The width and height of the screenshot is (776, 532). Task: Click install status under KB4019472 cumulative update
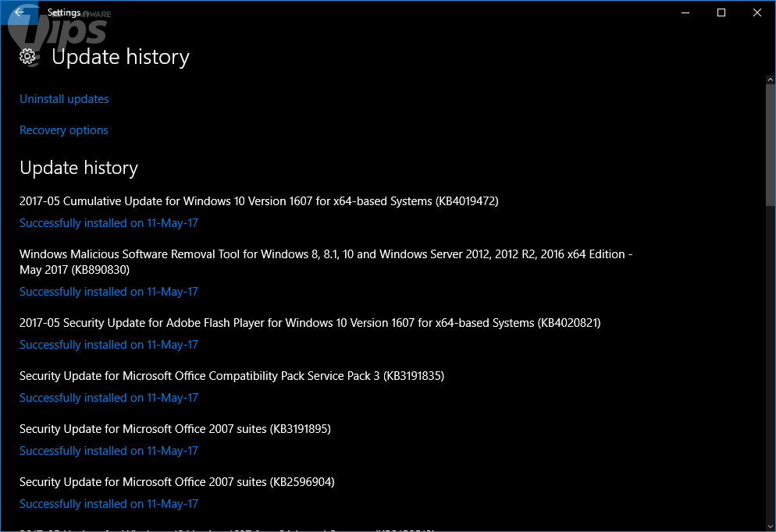[x=109, y=223]
